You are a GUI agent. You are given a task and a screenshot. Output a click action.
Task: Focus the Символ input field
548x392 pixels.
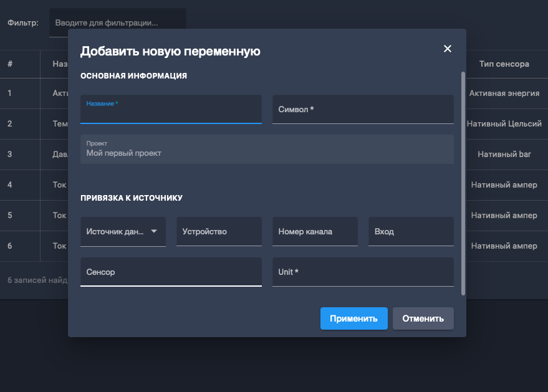(x=363, y=110)
